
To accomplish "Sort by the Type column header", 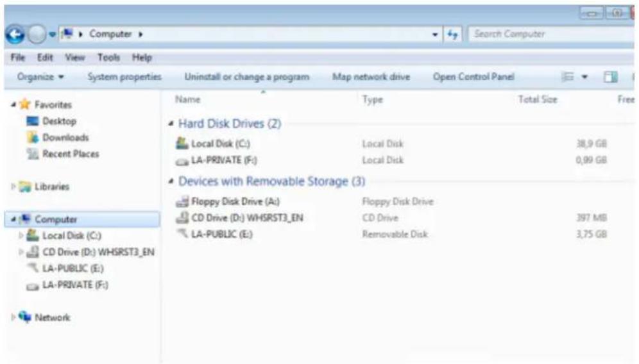I will 373,99.
